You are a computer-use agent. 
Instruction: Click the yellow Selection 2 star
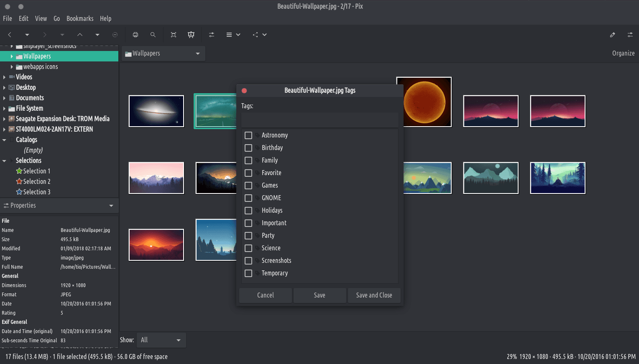(x=19, y=181)
